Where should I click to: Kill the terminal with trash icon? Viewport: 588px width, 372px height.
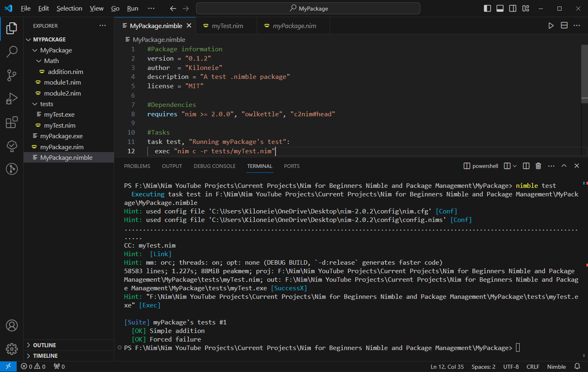coord(538,166)
